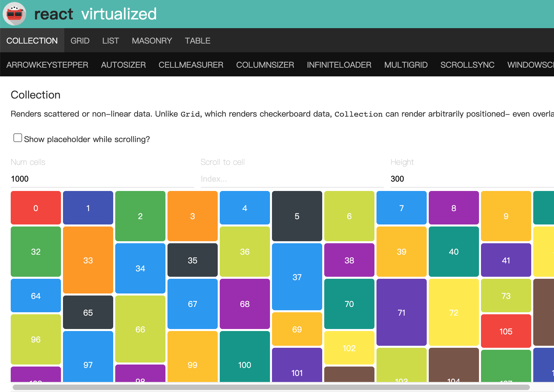Switch to the GRID tab
The image size is (554, 392).
[80, 41]
